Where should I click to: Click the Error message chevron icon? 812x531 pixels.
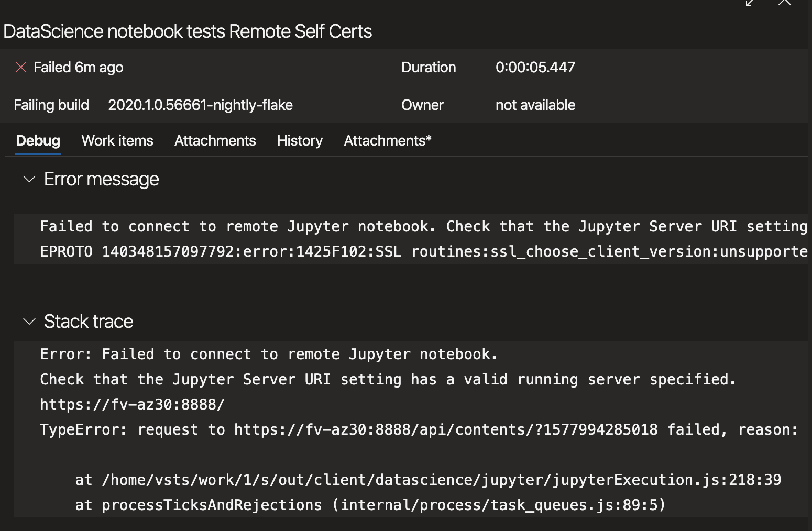tap(29, 180)
